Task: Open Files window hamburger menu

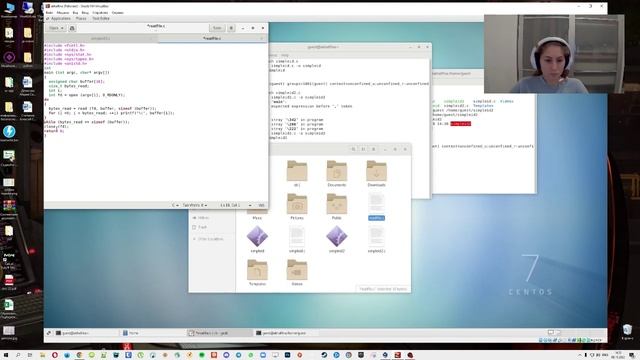Action: point(373,149)
